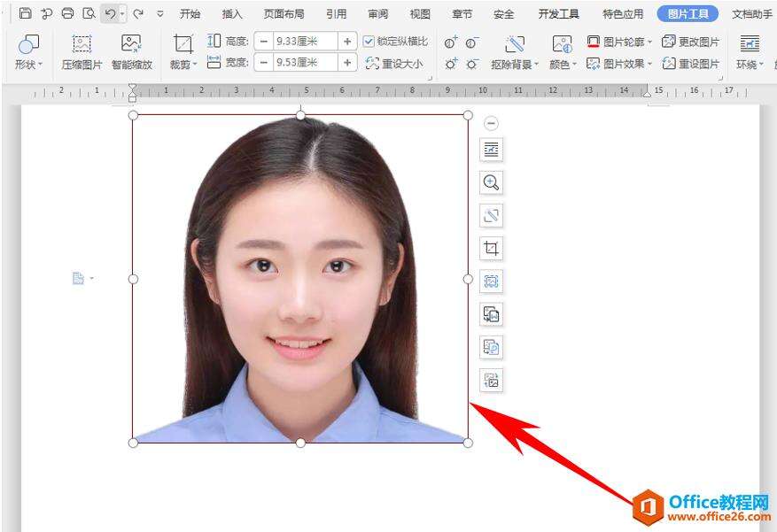The image size is (777, 532).
Task: Click collapse minus button on floating toolbar
Action: (x=491, y=123)
